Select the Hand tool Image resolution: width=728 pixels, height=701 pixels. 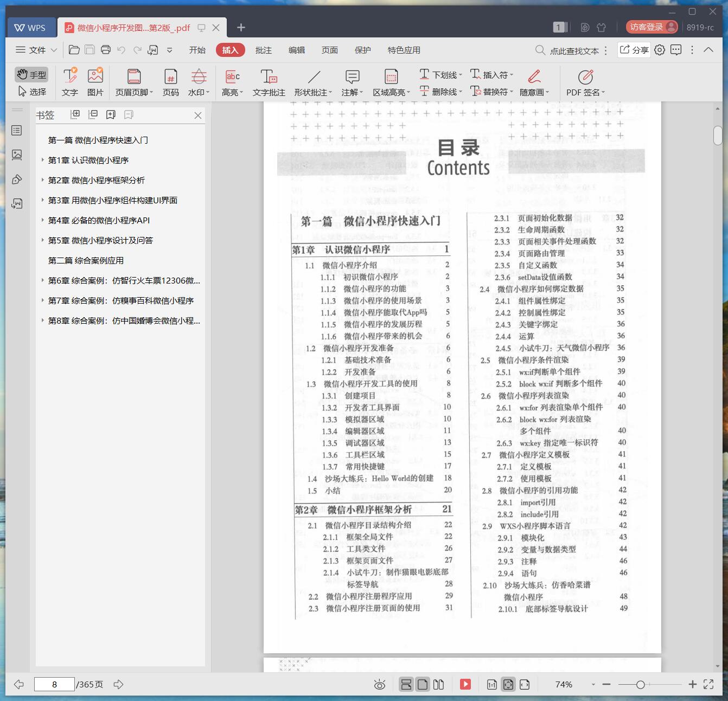click(31, 74)
